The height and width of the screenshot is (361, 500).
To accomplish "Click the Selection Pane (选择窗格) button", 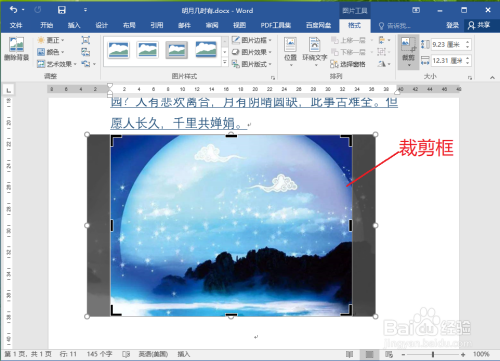I will coord(348,64).
